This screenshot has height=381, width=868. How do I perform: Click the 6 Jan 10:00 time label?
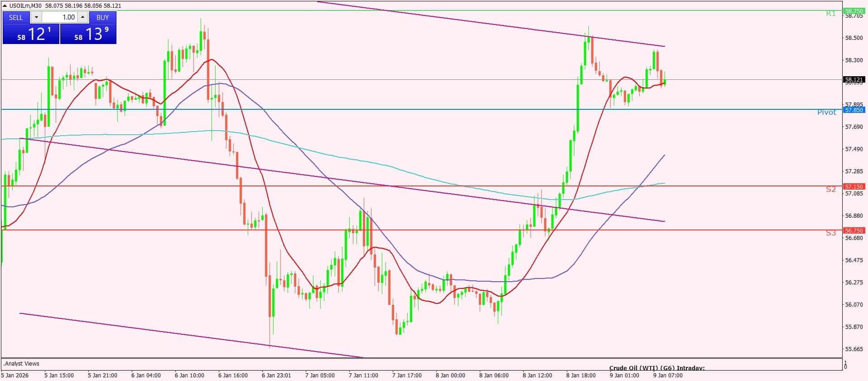189,375
